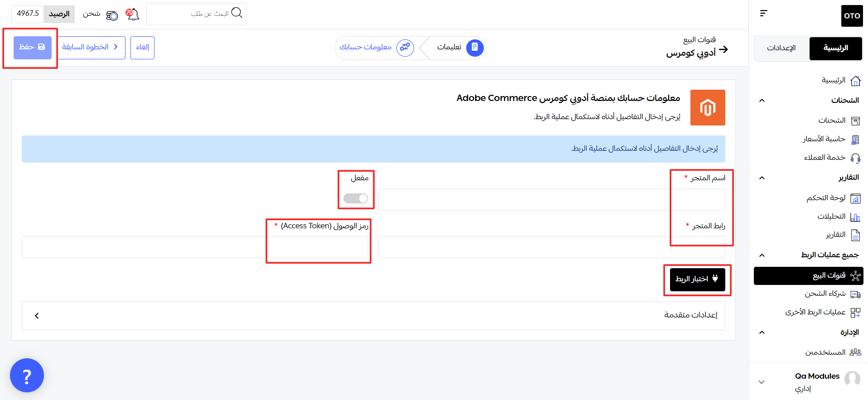
Task: Open the الرئيسية tab in sidebar
Action: (835, 48)
